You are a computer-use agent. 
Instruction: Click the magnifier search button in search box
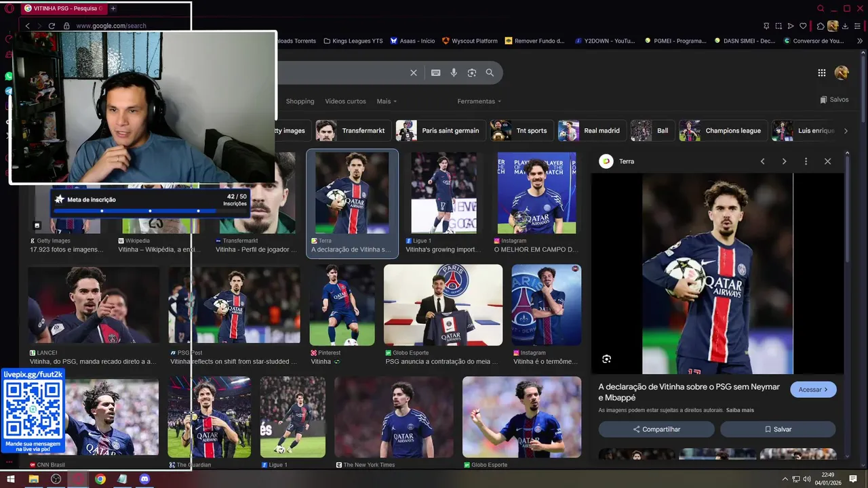click(x=490, y=73)
